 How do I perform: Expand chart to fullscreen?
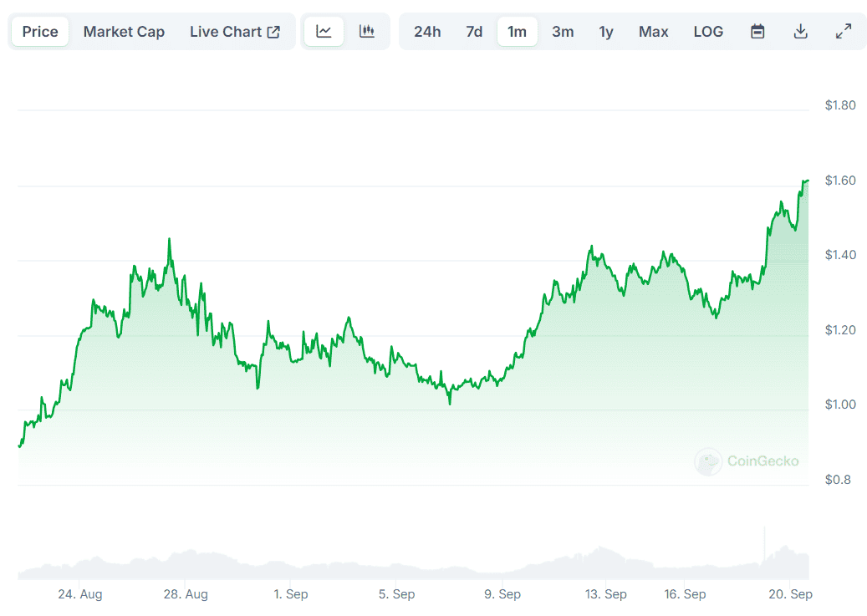(x=844, y=32)
